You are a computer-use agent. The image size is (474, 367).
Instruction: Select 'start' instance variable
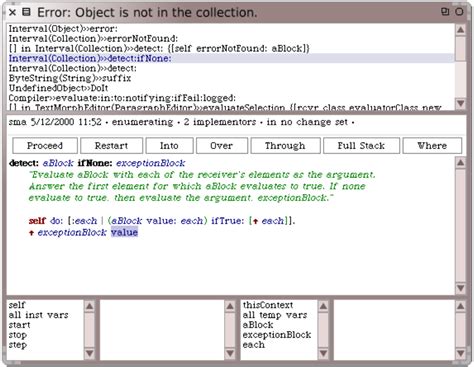[45, 325]
